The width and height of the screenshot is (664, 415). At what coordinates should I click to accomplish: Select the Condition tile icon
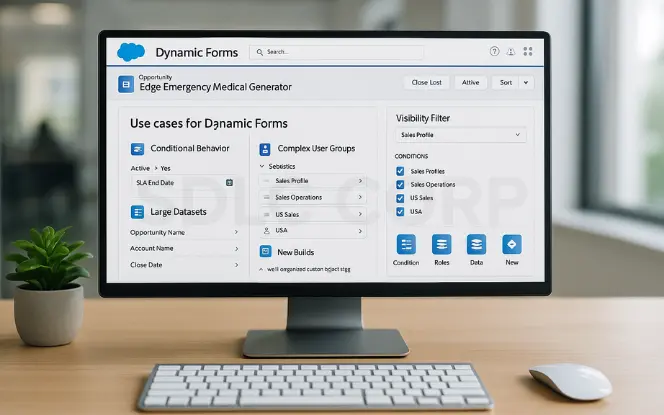tap(406, 244)
